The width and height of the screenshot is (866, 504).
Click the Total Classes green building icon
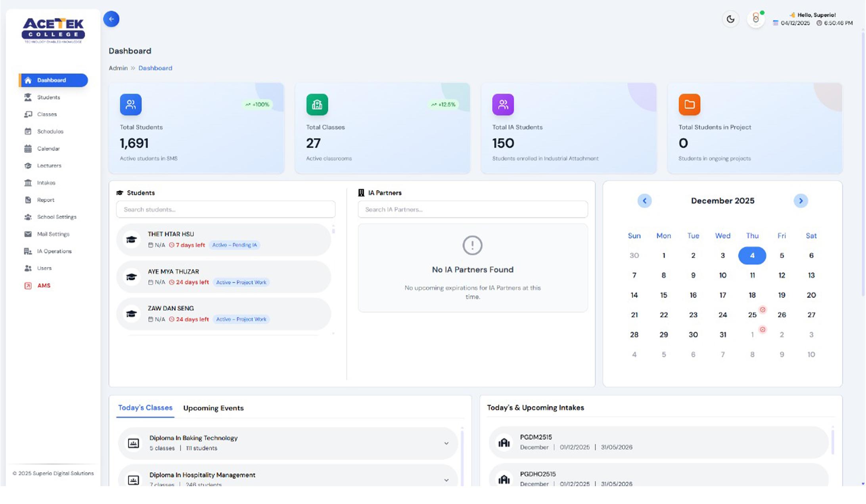(x=316, y=104)
